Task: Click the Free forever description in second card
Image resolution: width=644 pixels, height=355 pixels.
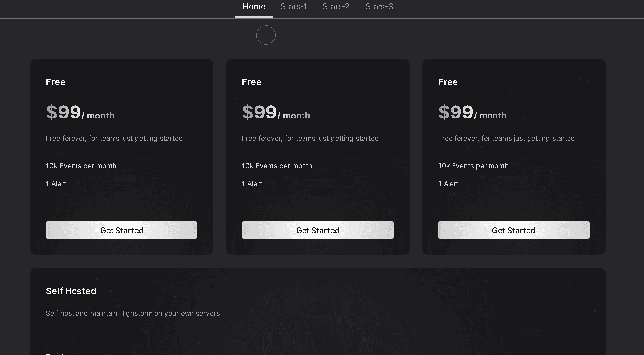Action: coord(310,138)
